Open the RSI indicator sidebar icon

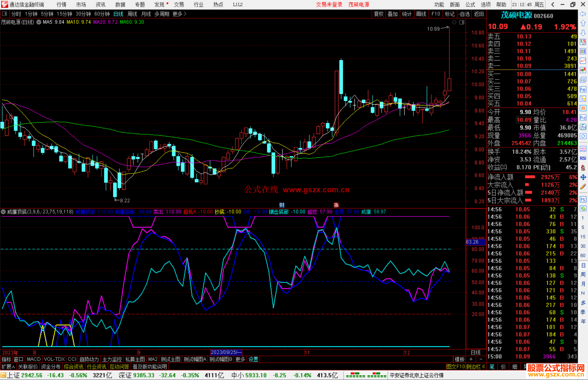pos(583,158)
